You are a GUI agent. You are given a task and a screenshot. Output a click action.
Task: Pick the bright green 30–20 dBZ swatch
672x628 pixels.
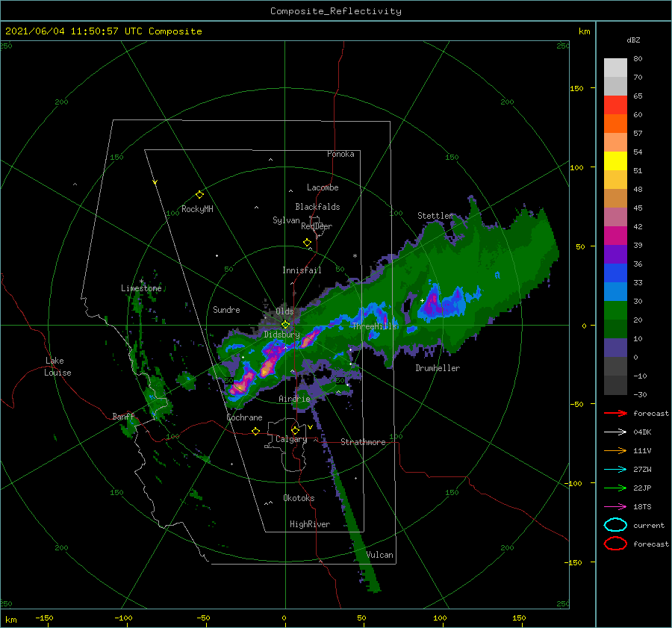pos(615,311)
